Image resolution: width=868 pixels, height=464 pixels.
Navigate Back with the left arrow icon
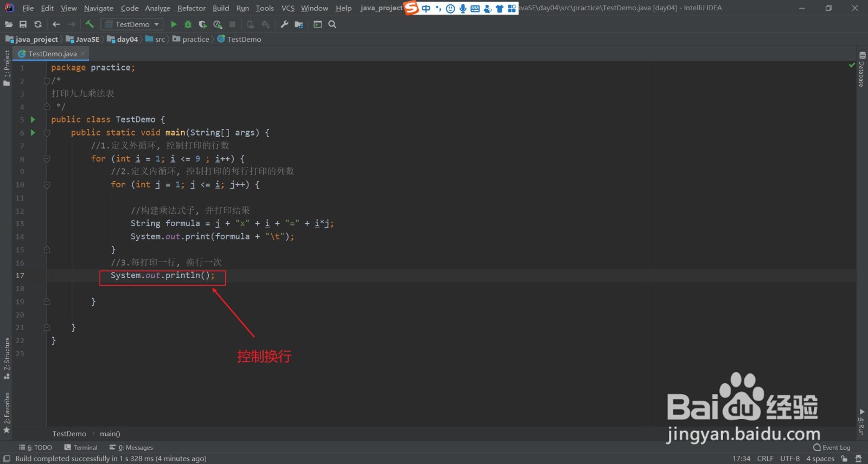56,24
